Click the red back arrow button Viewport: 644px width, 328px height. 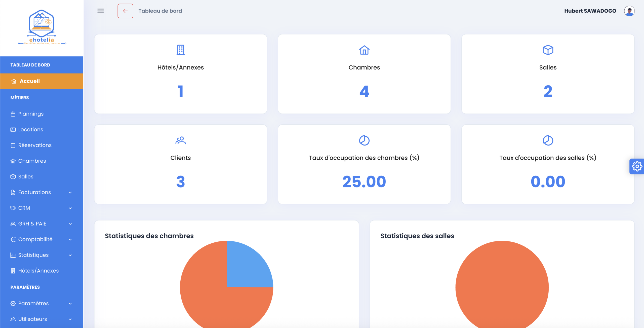[125, 11]
